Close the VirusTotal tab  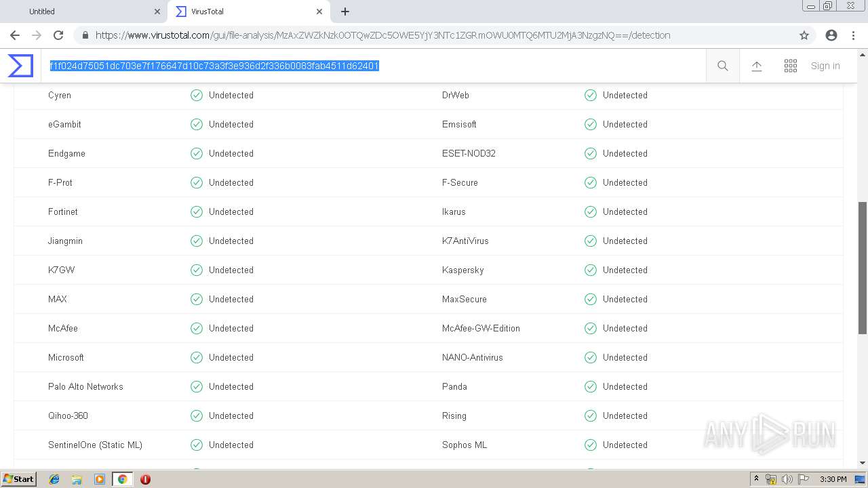click(x=319, y=12)
